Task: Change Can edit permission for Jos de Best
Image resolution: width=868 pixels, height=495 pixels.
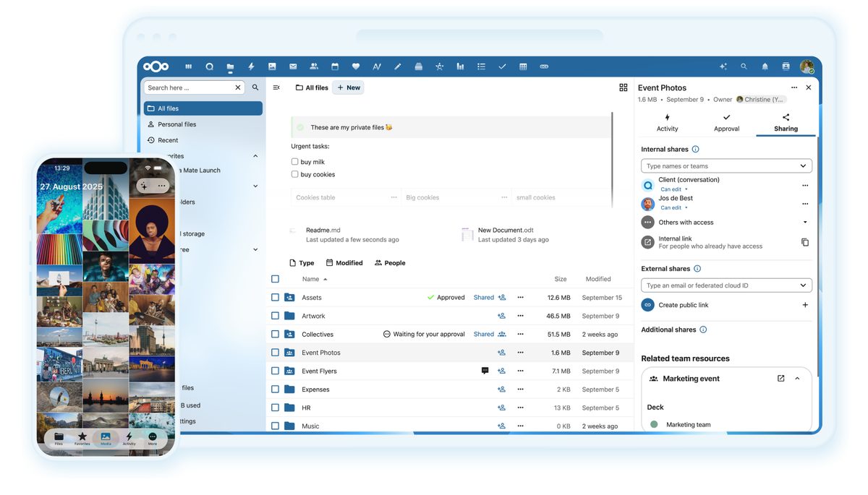Action: click(673, 207)
